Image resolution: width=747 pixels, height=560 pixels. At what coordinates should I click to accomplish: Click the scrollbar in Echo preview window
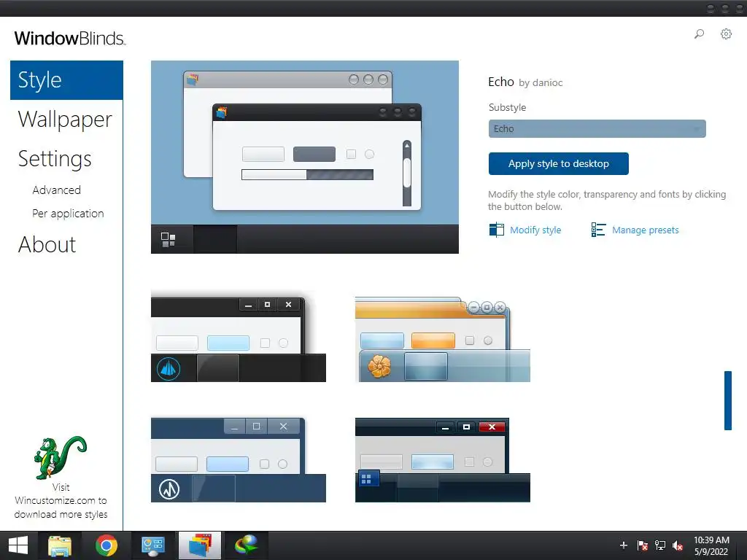pyautogui.click(x=407, y=174)
